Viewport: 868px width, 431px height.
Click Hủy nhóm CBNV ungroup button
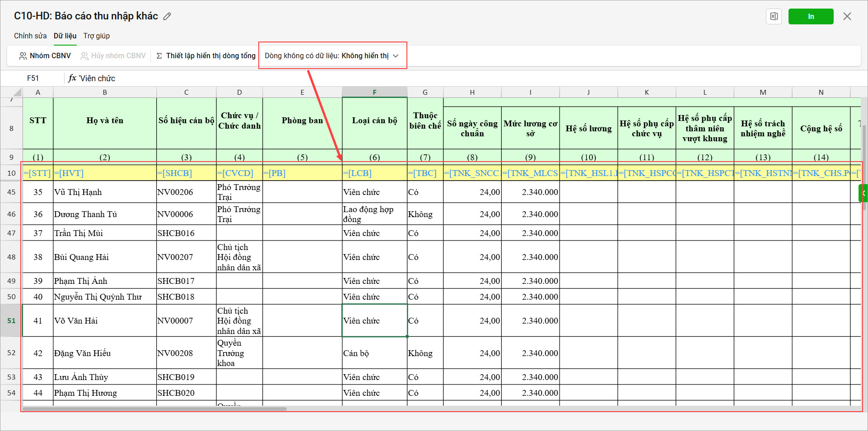point(113,56)
